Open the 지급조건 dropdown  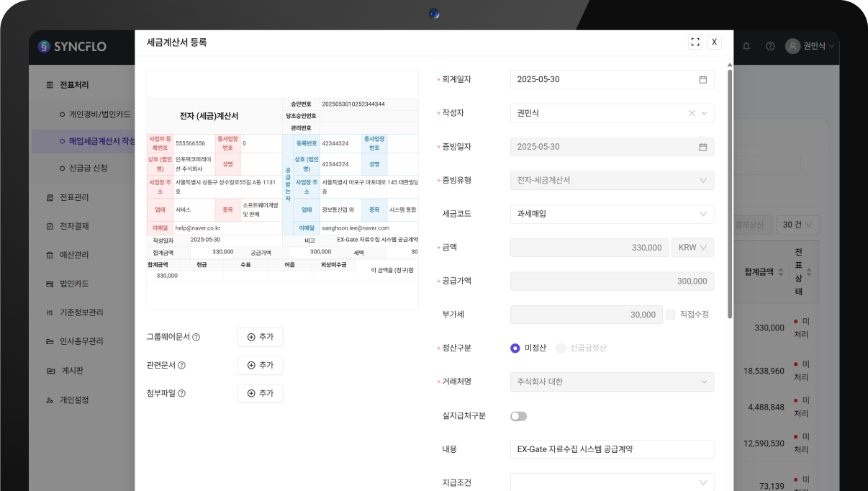(x=612, y=481)
